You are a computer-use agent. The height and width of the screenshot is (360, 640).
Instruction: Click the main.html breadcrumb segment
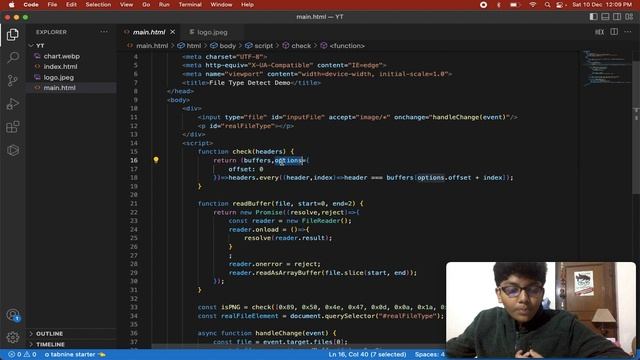(x=152, y=46)
